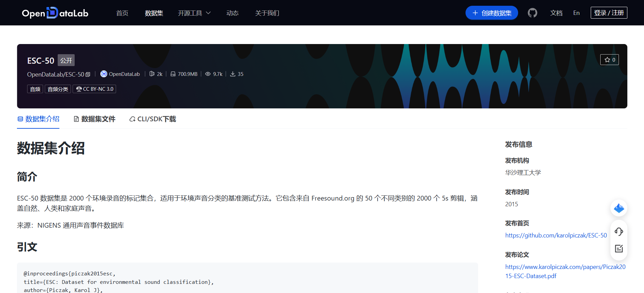Image resolution: width=644 pixels, height=293 pixels.
Task: Click the 简介 heading
Action: tap(27, 176)
